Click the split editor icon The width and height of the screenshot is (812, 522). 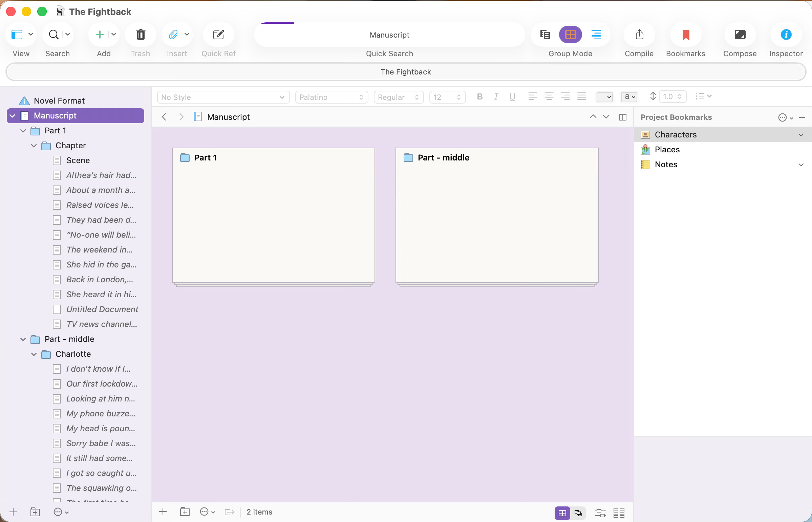[622, 117]
